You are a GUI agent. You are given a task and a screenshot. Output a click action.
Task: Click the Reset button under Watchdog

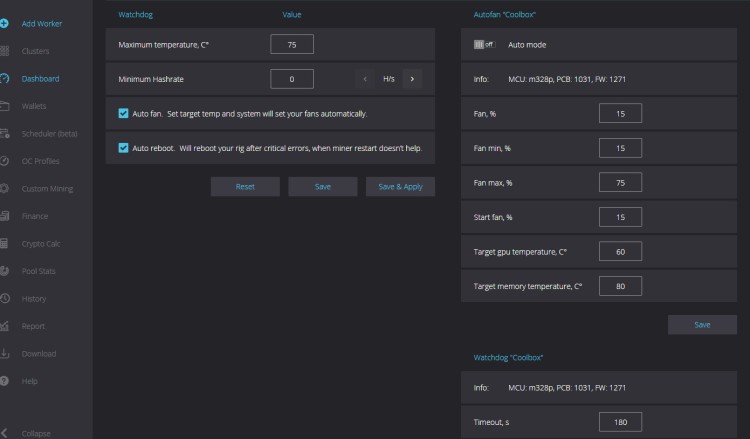pyautogui.click(x=245, y=187)
